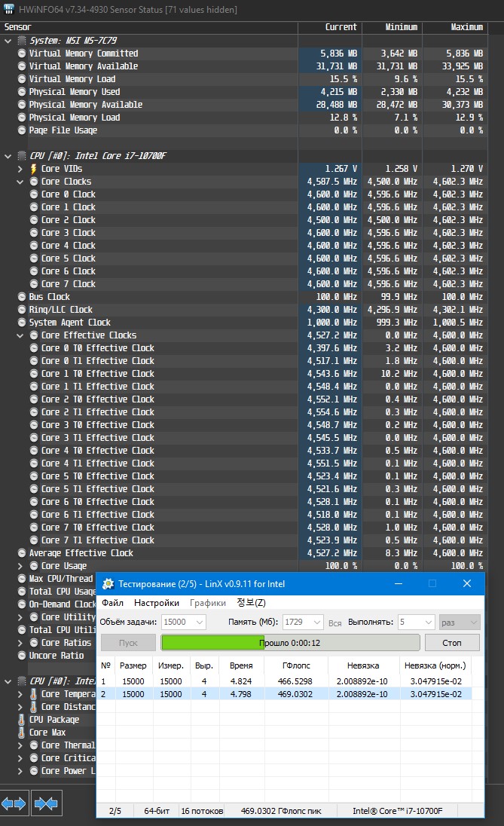Viewport: 504px width, 826px height.
Task: Click the LinX gear icon in the title bar
Action: click(x=108, y=583)
